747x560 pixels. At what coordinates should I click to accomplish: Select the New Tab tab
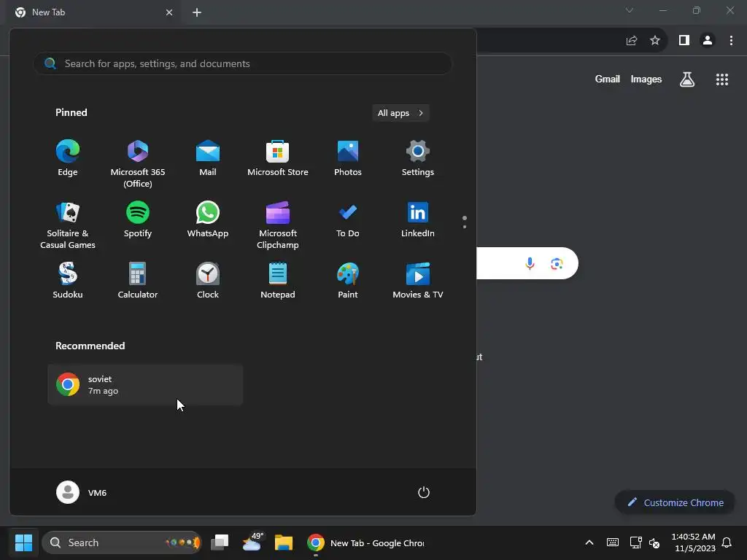coord(94,12)
